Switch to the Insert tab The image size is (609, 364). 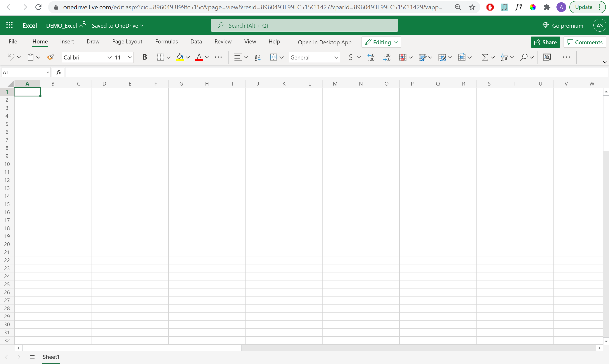67,41
